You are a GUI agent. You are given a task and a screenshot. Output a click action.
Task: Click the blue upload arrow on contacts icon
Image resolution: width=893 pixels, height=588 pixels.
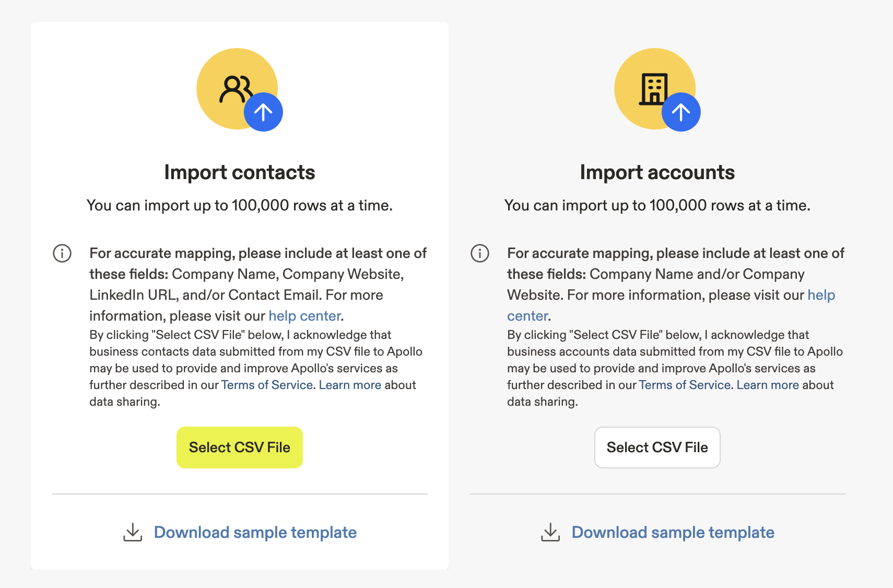(x=263, y=112)
